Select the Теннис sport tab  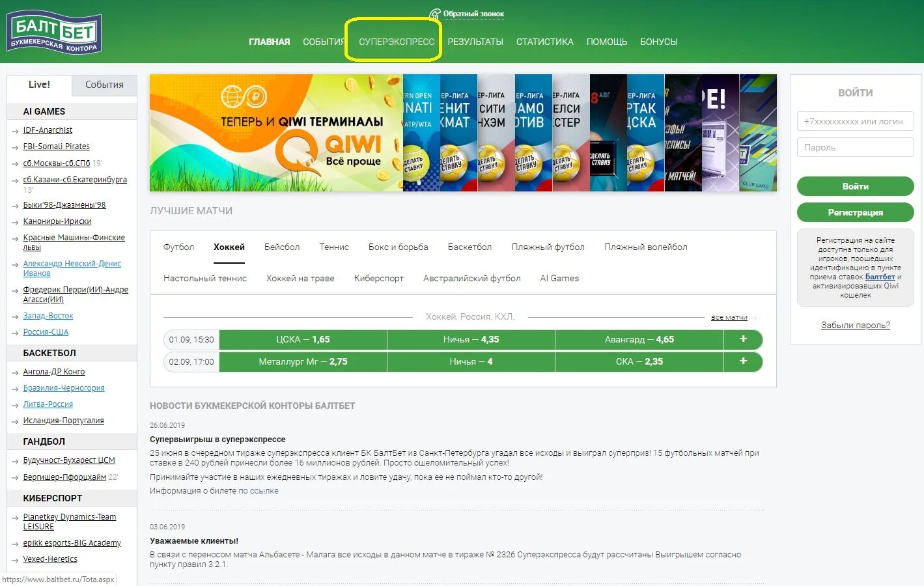[x=334, y=247]
